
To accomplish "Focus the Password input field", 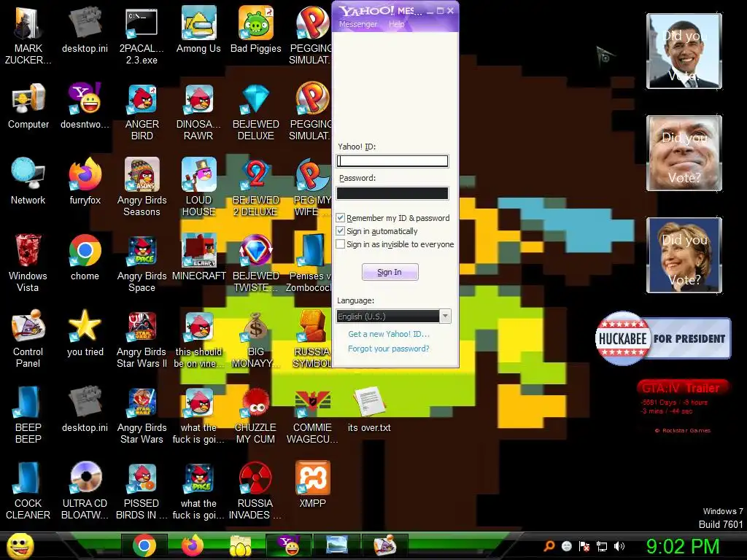I will (392, 192).
